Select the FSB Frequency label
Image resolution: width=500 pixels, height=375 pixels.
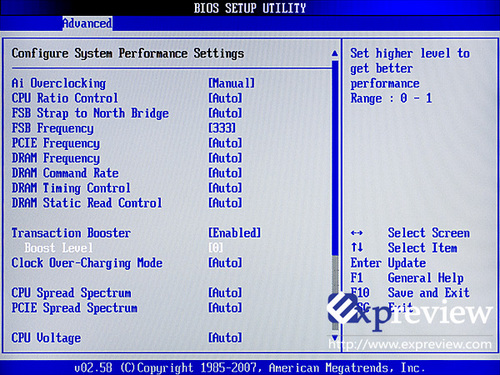click(x=53, y=128)
